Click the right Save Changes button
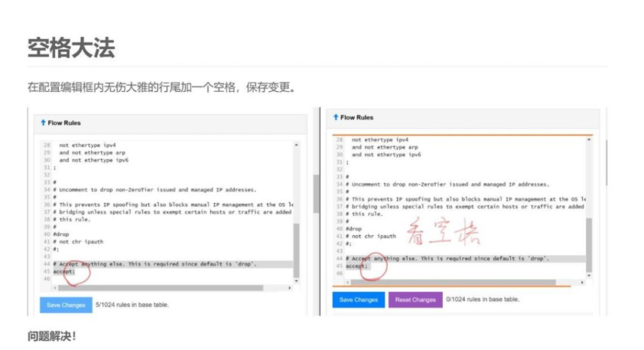Image resolution: width=644 pixels, height=350 pixels. (359, 299)
